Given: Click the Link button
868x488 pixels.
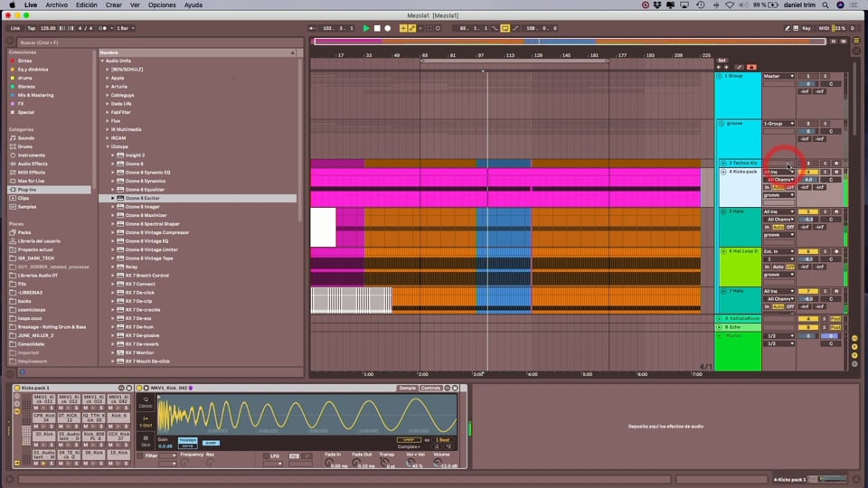Looking at the screenshot, I should (x=15, y=28).
